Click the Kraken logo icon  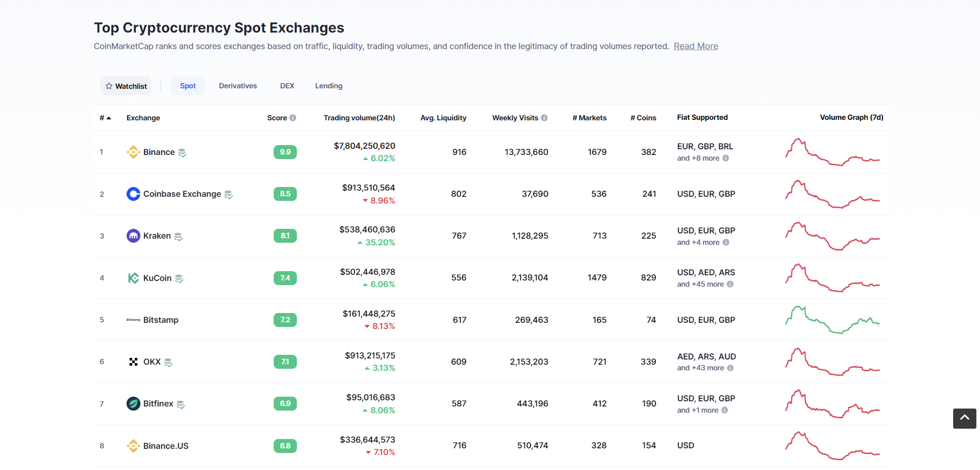pos(133,236)
